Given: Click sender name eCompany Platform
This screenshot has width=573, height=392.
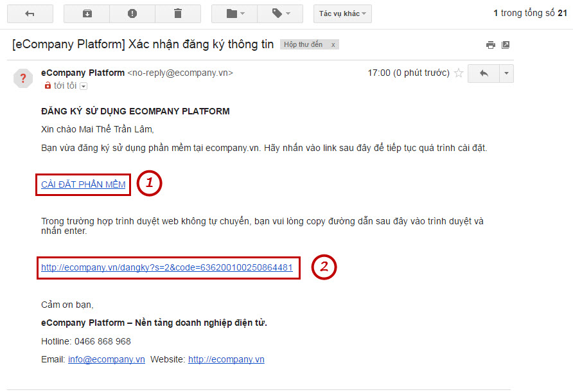Looking at the screenshot, I should click(83, 73).
